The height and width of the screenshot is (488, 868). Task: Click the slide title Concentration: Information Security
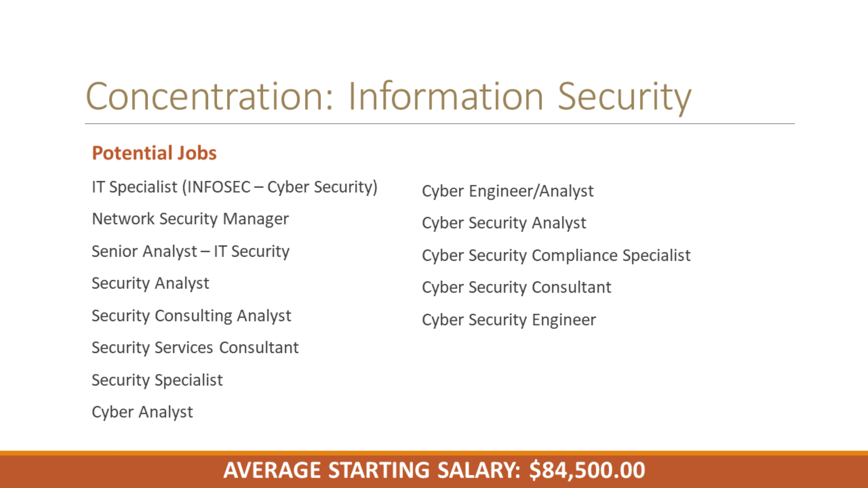point(388,97)
